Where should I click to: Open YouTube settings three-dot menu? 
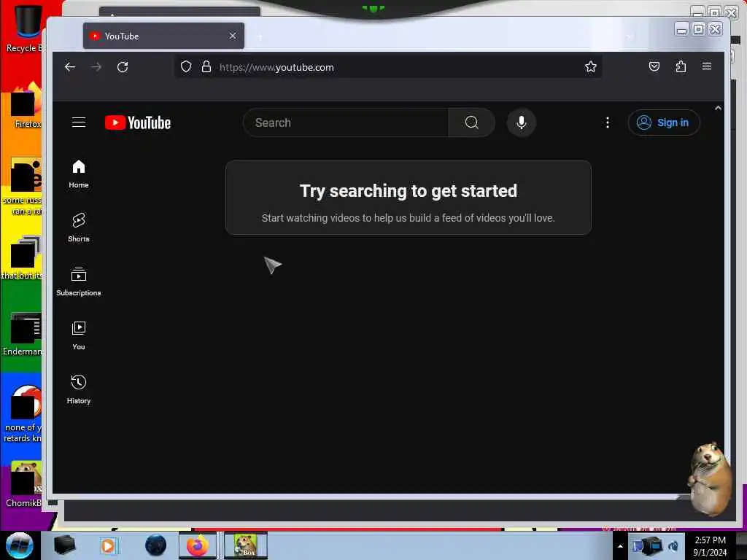click(607, 122)
